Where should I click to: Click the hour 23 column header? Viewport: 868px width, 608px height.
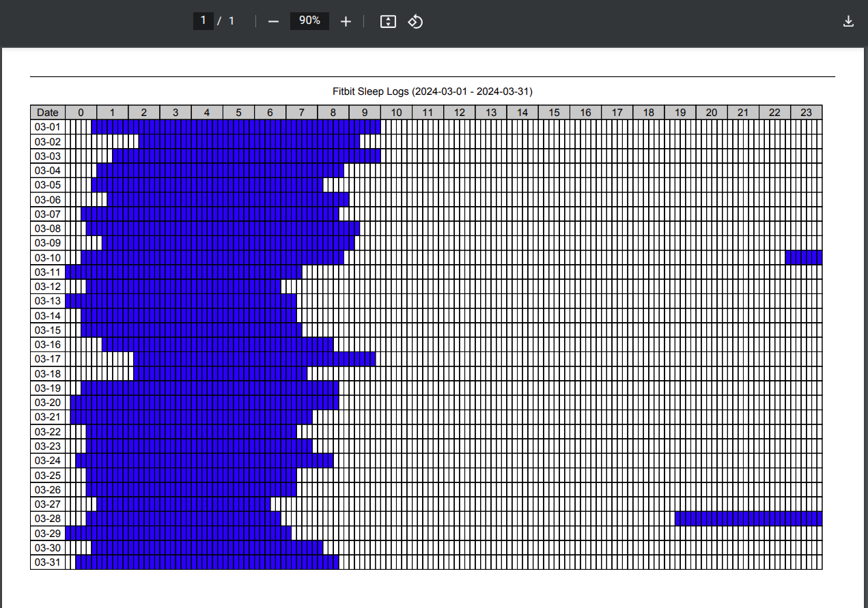point(806,112)
